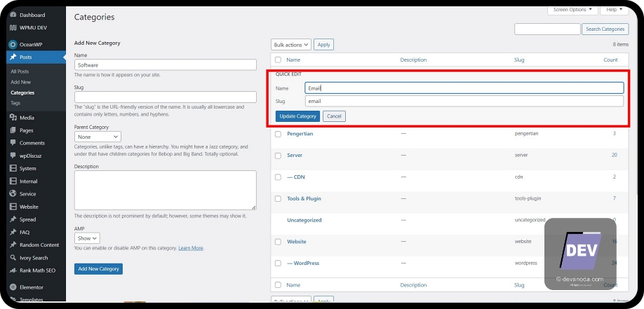The height and width of the screenshot is (309, 644).
Task: Open the Tools & Plugin count 7
Action: tap(615, 198)
